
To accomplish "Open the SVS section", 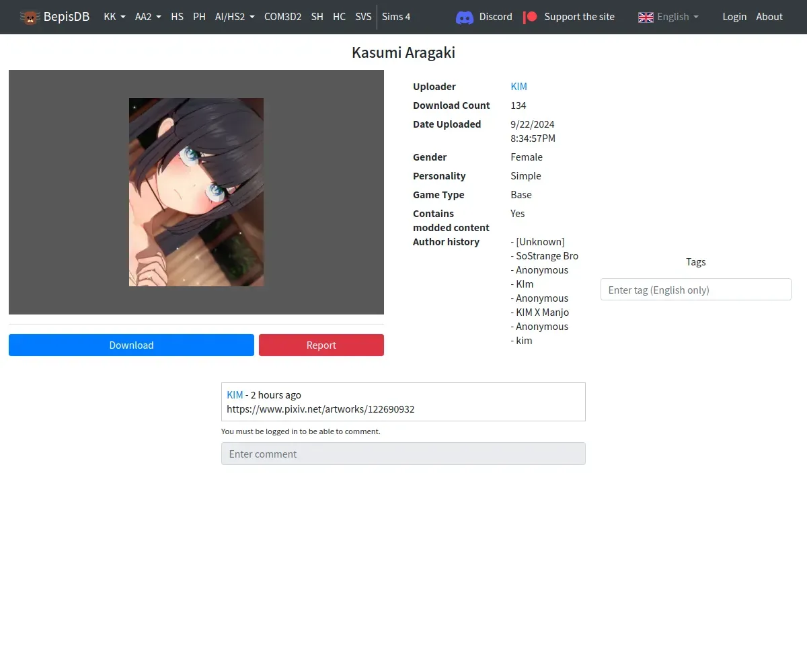I will tap(363, 17).
